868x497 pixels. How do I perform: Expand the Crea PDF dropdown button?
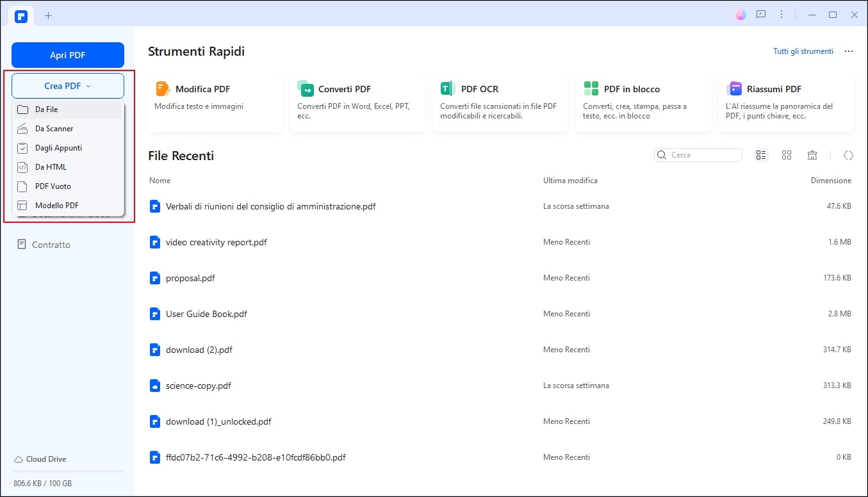click(68, 86)
